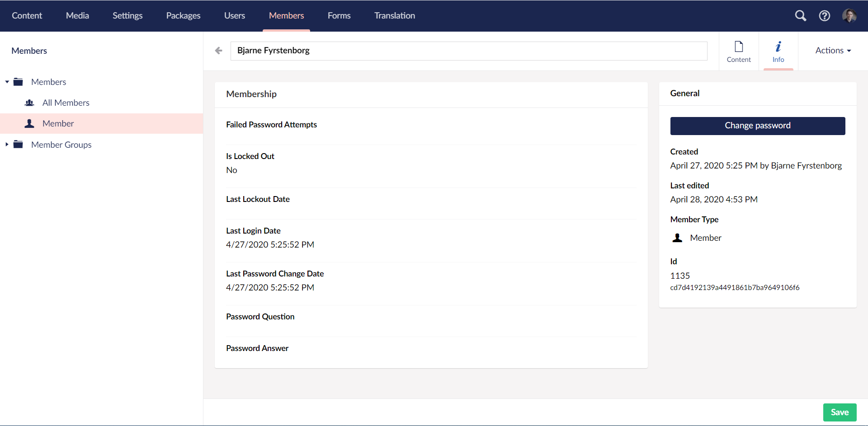
Task: Select the Info tab
Action: (778, 51)
